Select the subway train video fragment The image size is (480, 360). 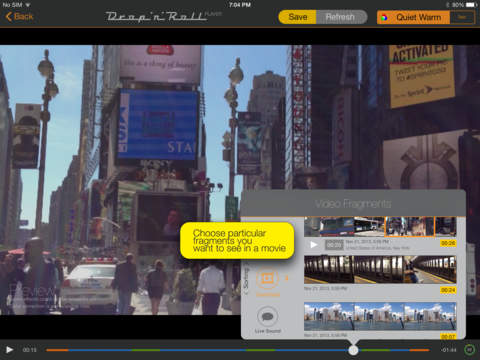click(x=380, y=270)
